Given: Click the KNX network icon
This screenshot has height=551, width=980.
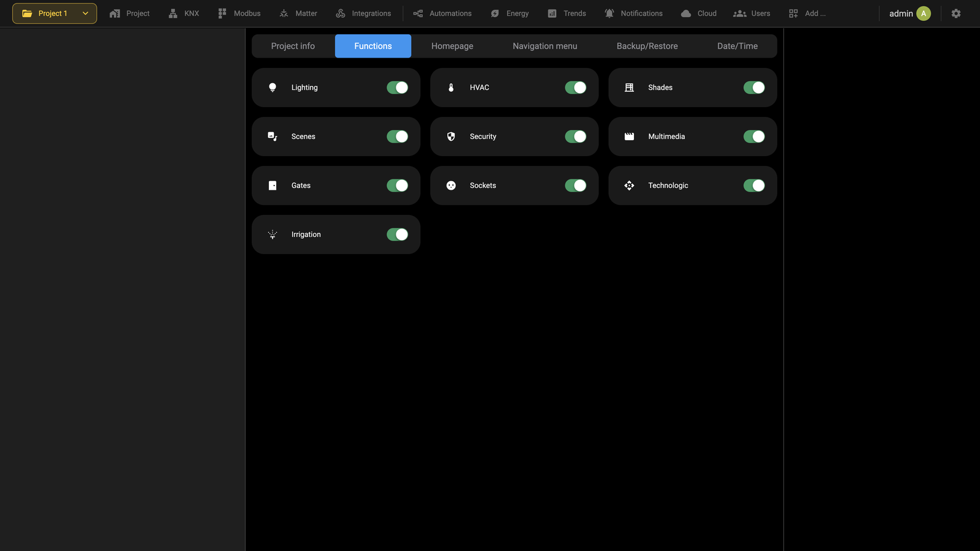Looking at the screenshot, I should (173, 13).
